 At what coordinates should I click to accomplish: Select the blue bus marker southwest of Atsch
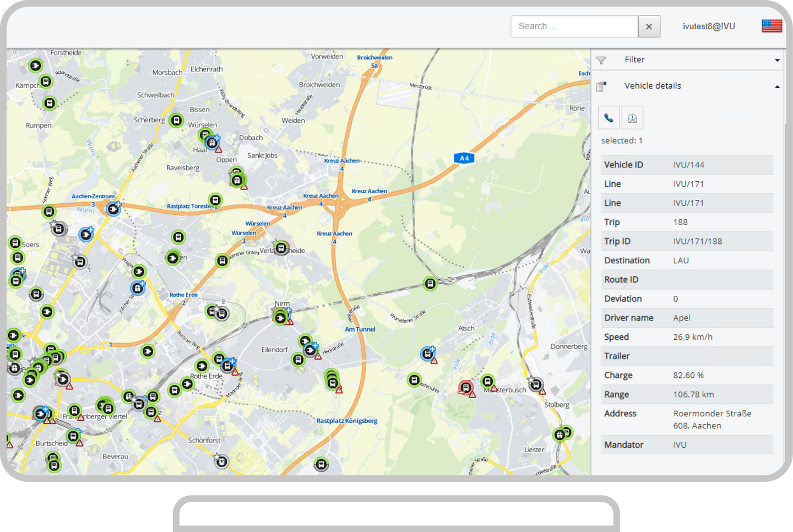[428, 354]
